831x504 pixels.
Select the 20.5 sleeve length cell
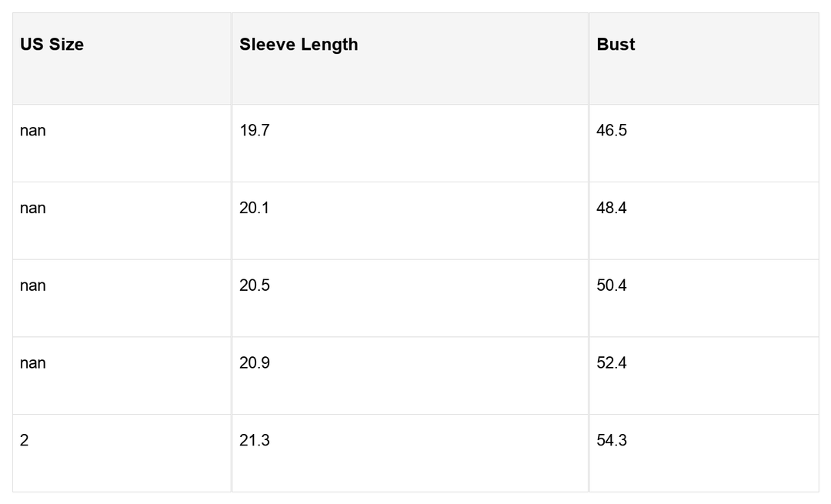(255, 285)
